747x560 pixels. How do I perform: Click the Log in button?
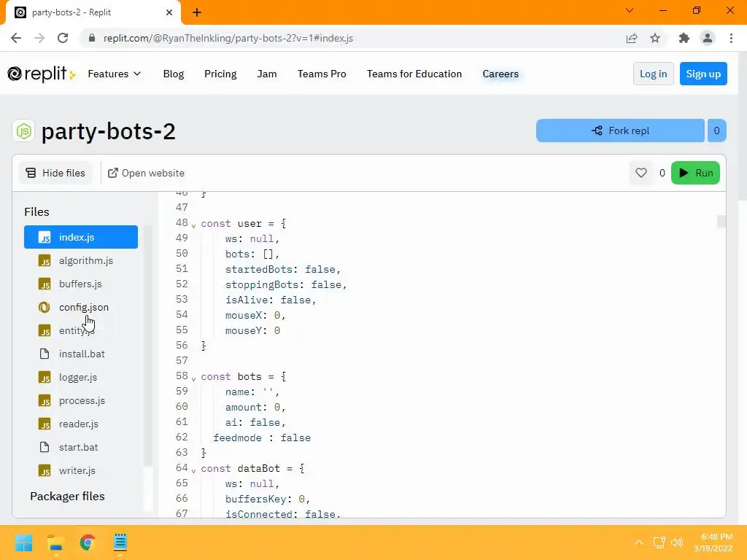point(653,74)
